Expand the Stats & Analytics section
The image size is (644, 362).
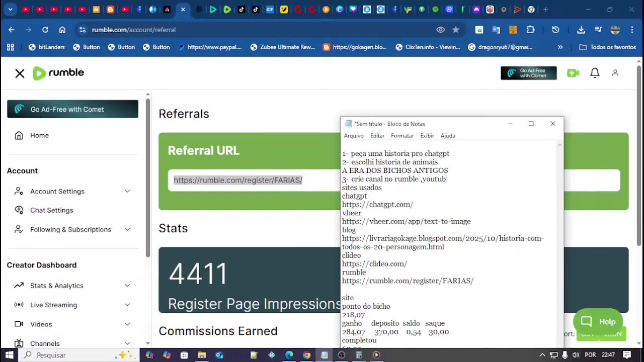click(72, 286)
